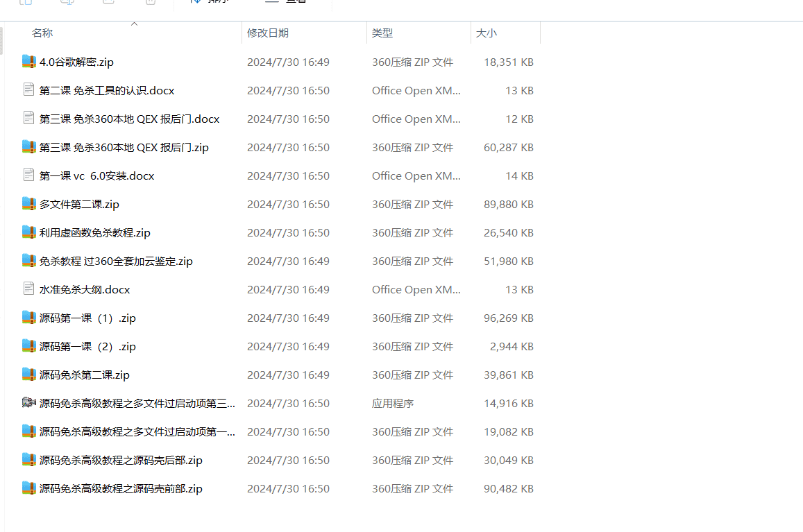
Task: Sort by the 修改日期 column header
Action: (x=268, y=33)
